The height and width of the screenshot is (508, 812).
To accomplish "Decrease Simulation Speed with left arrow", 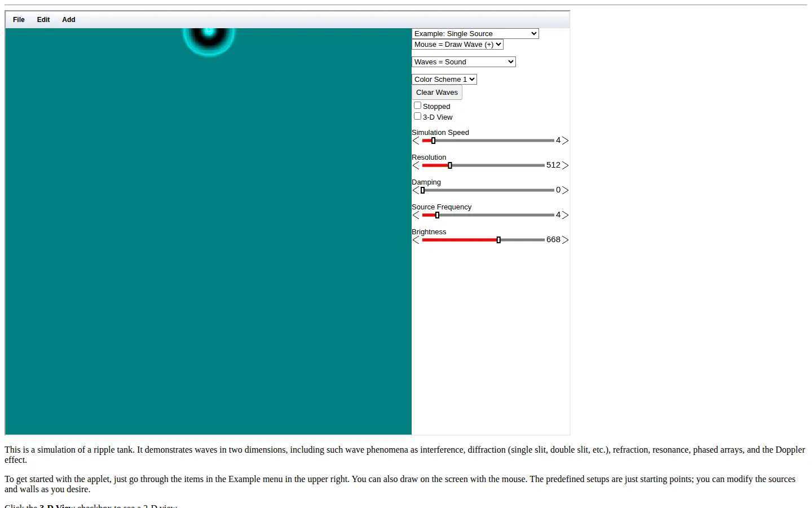I will [416, 141].
